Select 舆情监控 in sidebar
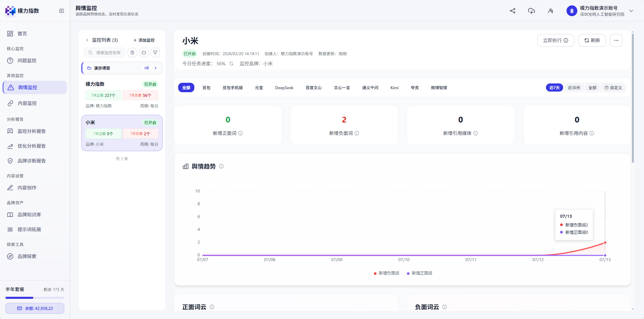The width and height of the screenshot is (644, 319). pos(35,87)
